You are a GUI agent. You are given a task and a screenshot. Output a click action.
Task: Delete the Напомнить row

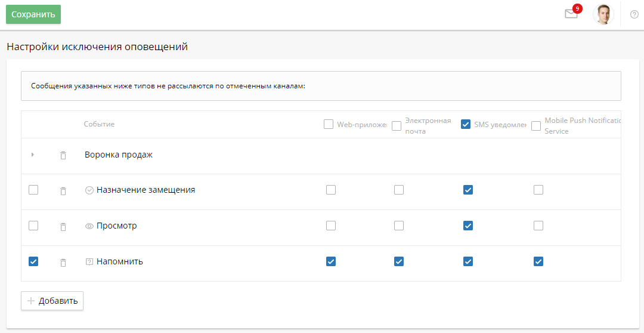63,263
